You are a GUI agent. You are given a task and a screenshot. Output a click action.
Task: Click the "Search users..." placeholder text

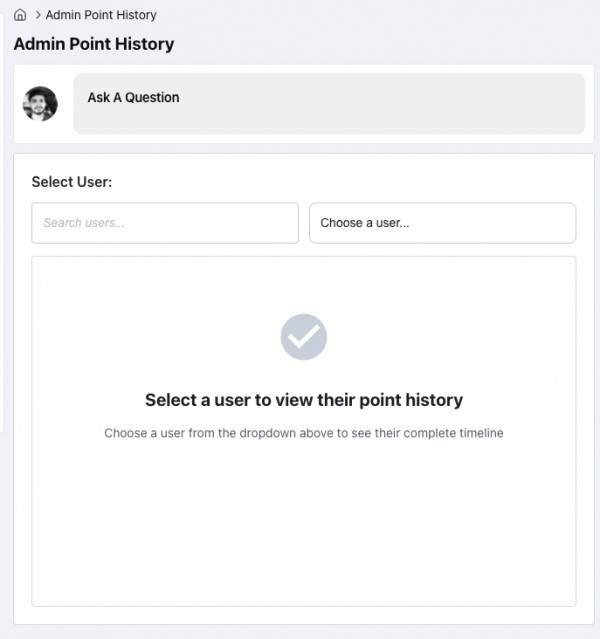pos(84,223)
